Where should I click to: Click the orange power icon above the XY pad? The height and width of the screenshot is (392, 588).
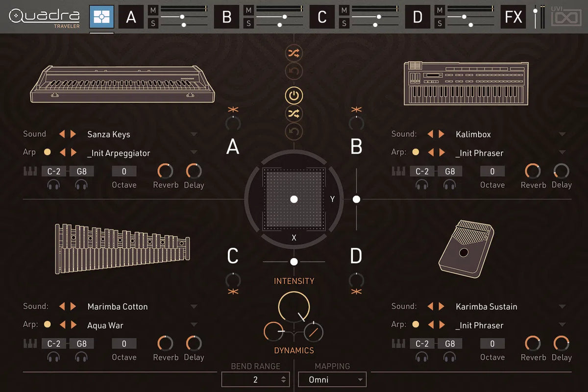pos(294,96)
